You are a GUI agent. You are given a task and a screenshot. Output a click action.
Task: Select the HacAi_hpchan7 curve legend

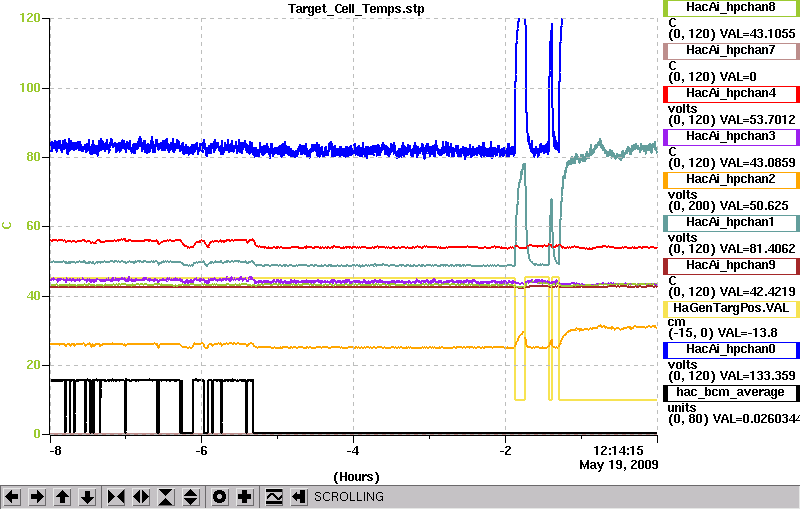click(731, 50)
